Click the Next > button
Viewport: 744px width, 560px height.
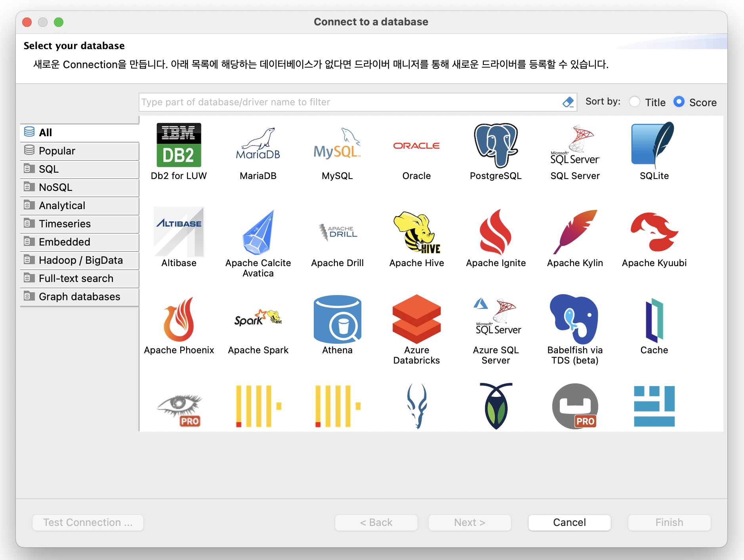tap(469, 522)
